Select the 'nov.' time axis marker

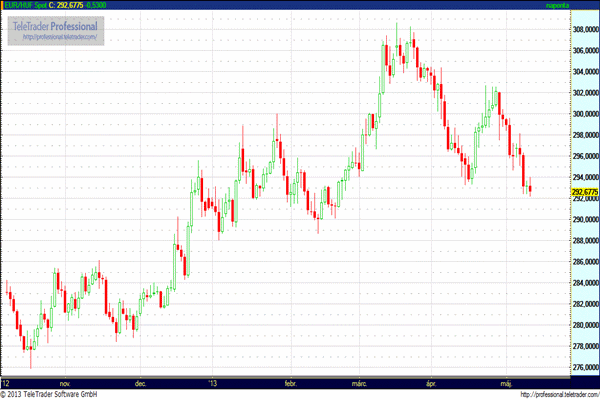66,382
